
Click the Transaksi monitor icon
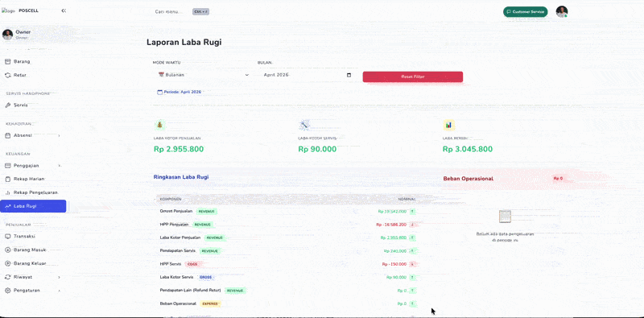7,236
